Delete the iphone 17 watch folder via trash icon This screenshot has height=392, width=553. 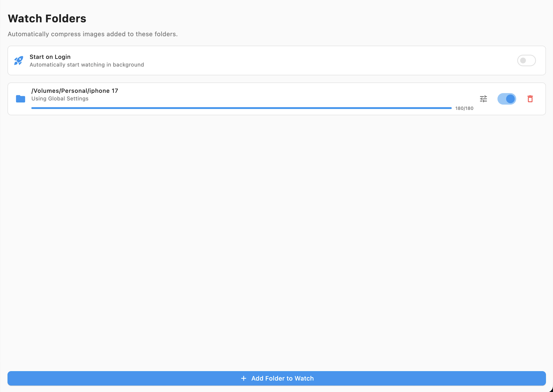(x=529, y=99)
